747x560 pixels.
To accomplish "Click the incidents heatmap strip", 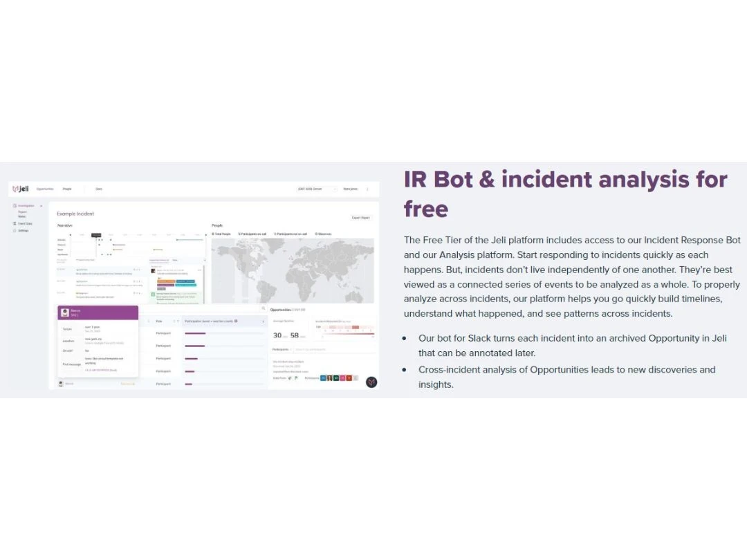I will (348, 327).
